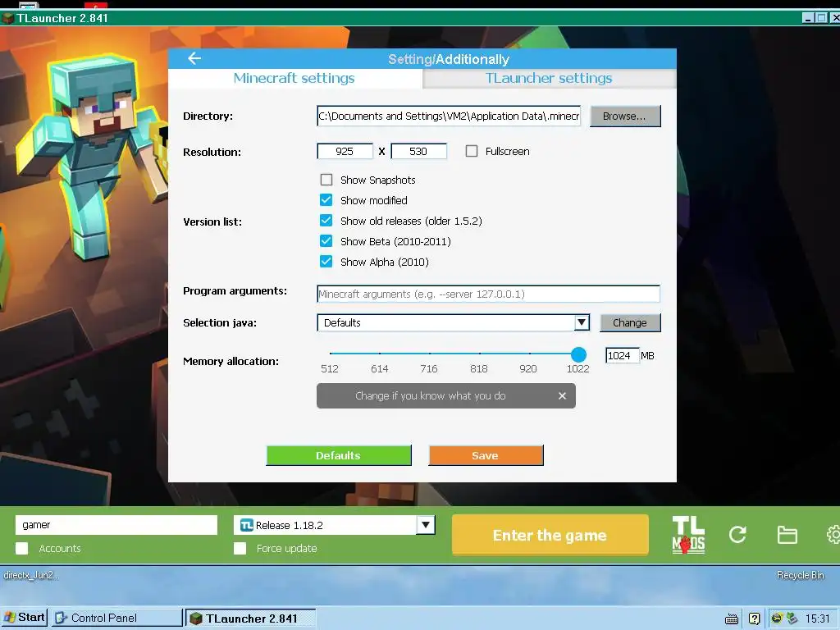Set memory slider to 716 tick
Image resolution: width=840 pixels, height=630 pixels.
pyautogui.click(x=430, y=354)
